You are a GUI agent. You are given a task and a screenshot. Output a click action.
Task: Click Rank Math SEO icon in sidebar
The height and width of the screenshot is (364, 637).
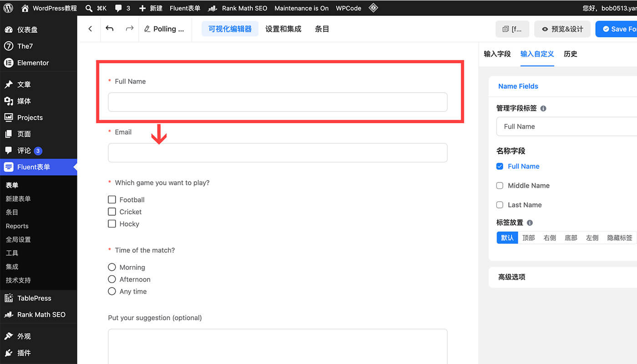pos(9,314)
